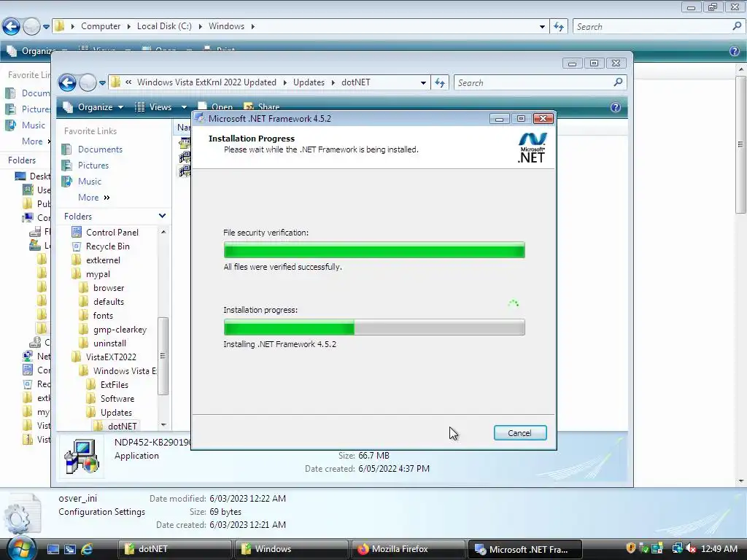
Task: Collapse the Folders pane in dotNET window
Action: click(162, 216)
